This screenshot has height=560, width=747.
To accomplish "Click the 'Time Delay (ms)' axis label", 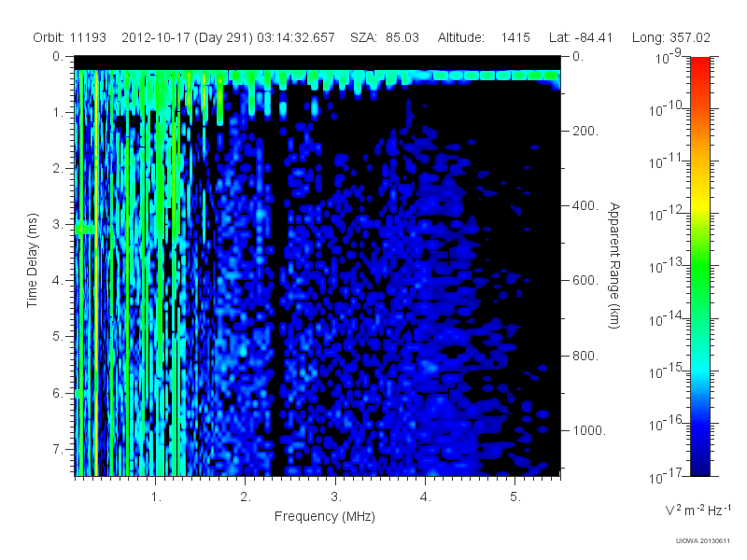I will coord(32,260).
